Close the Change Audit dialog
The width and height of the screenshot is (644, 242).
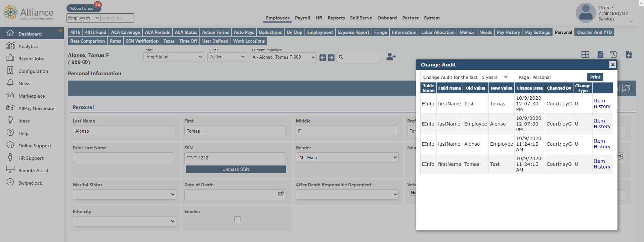pos(613,65)
